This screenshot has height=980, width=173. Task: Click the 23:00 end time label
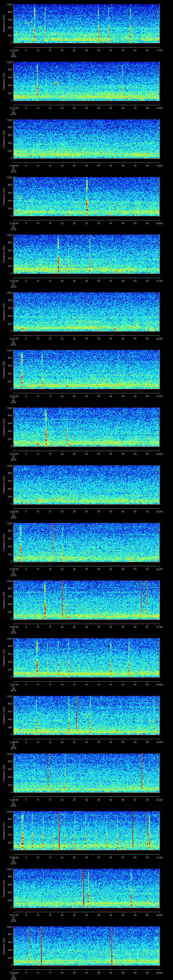(160, 396)
